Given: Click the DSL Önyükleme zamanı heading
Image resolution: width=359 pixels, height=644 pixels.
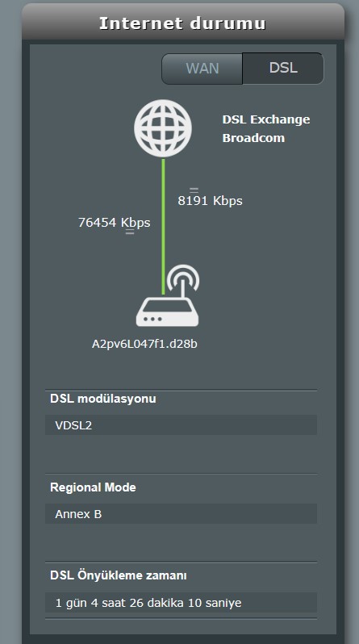Looking at the screenshot, I should 119,576.
